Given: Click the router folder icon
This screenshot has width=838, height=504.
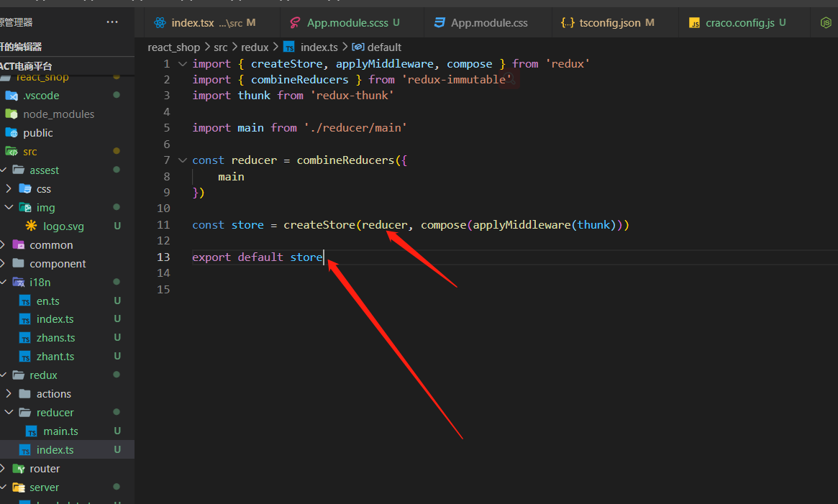Looking at the screenshot, I should (18, 469).
